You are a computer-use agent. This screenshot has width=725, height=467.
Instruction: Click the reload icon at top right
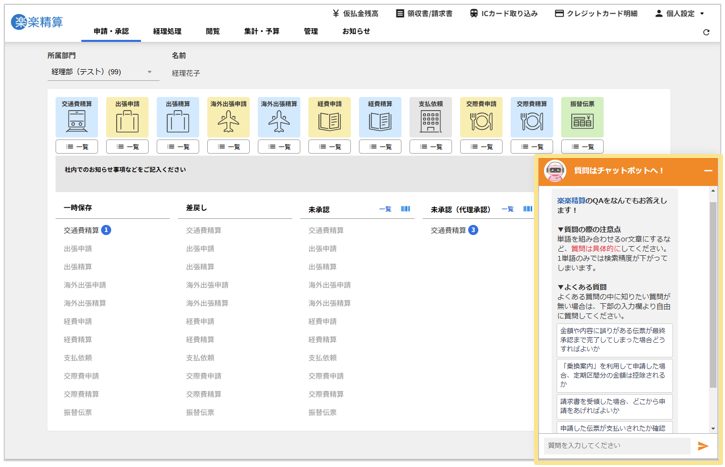706,32
